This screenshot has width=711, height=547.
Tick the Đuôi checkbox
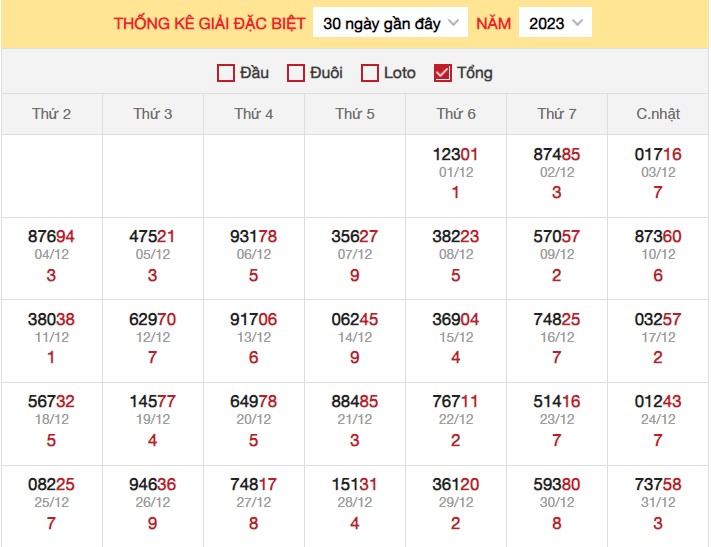click(296, 73)
